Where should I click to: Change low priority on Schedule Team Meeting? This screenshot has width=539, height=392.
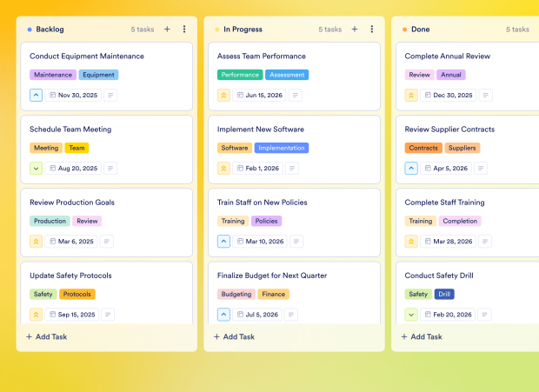(37, 169)
